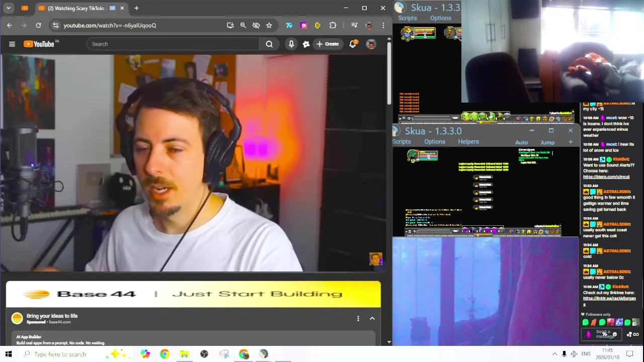The height and width of the screenshot is (362, 644).
Task: Open the linktr.ee link in chat
Action: coord(609,301)
